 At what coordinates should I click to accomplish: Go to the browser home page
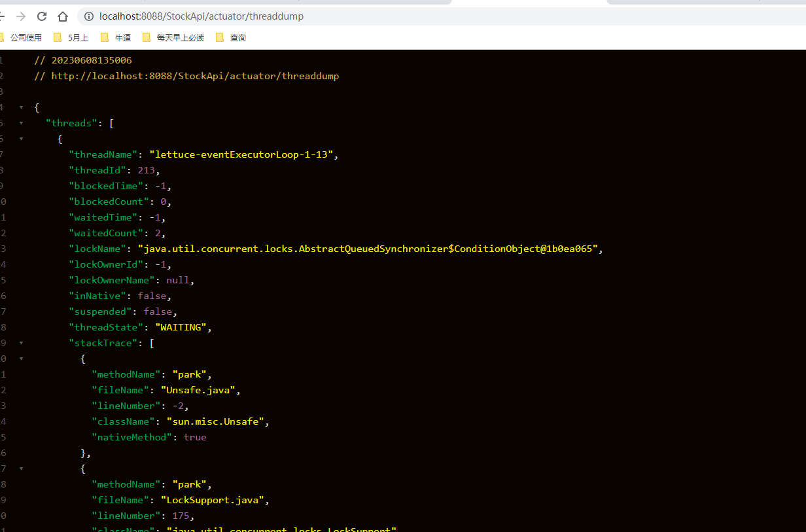click(x=63, y=16)
